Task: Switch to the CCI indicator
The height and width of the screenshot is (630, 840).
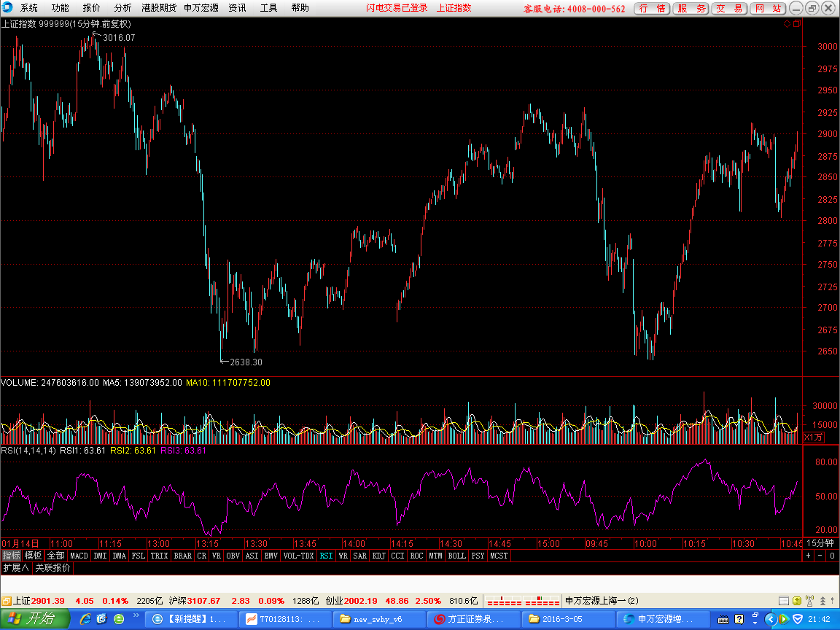Action: [x=397, y=556]
